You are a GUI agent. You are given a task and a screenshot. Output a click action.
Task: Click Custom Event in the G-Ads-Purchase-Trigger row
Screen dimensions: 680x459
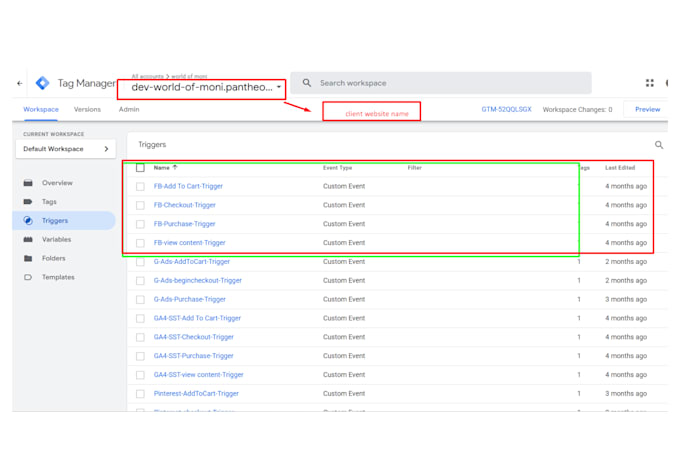point(344,299)
